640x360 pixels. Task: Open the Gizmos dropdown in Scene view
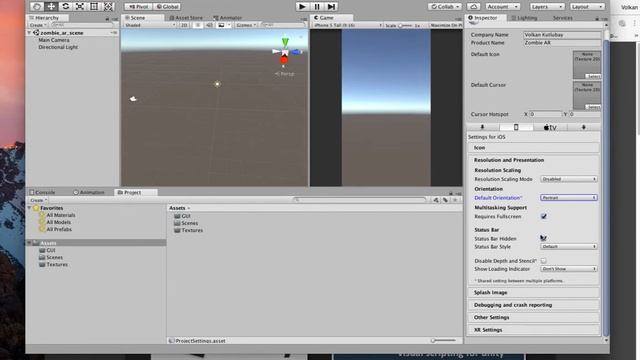point(246,25)
